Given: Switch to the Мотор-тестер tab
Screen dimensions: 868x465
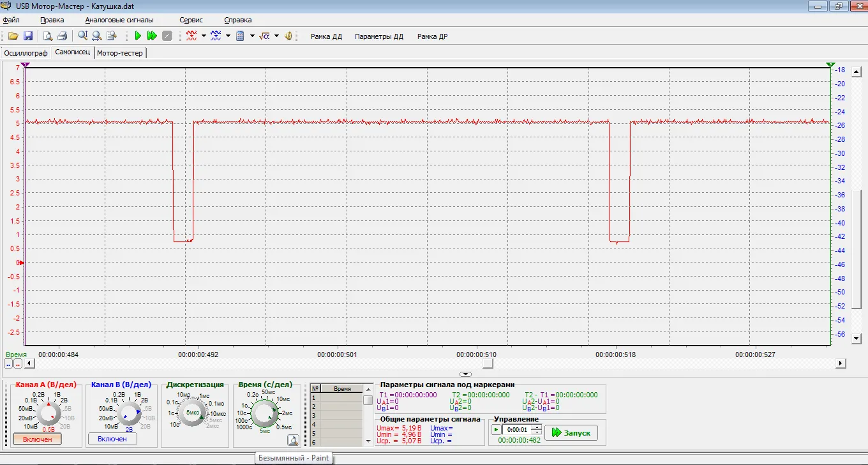Looking at the screenshot, I should (120, 53).
